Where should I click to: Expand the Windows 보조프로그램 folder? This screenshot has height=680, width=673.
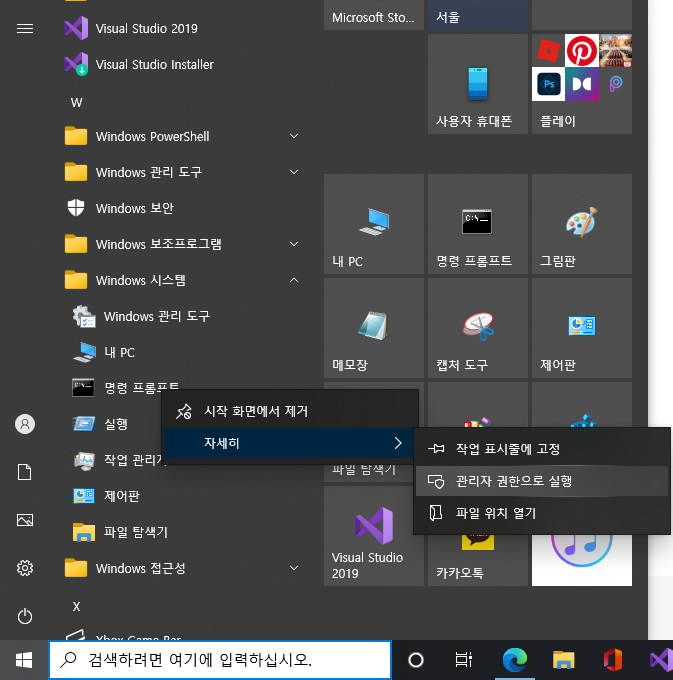point(180,245)
